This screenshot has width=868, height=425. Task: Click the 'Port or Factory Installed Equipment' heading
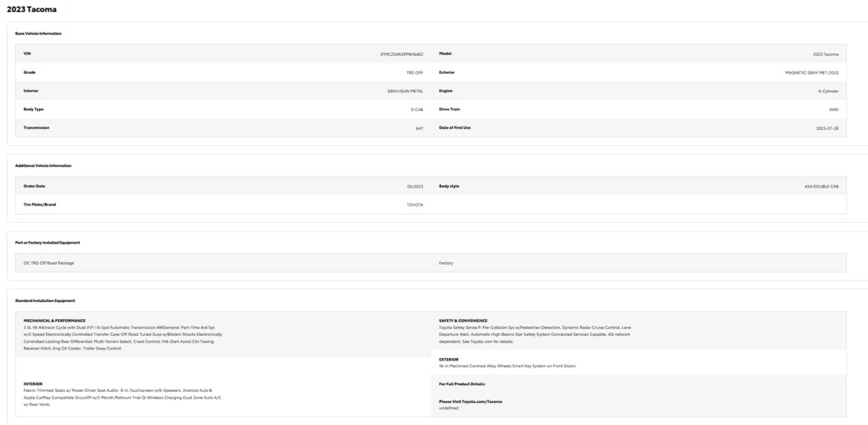pyautogui.click(x=48, y=243)
